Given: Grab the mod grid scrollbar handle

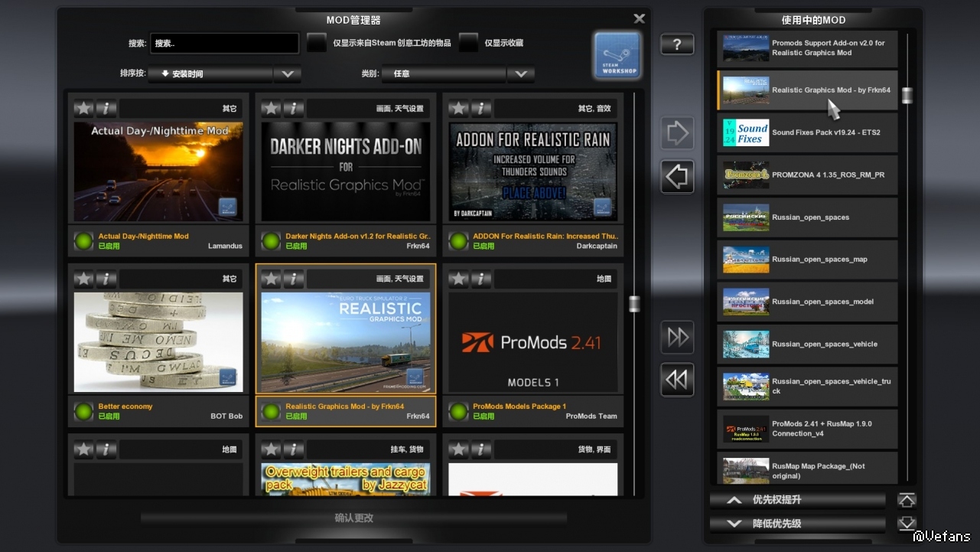Looking at the screenshot, I should pos(634,304).
